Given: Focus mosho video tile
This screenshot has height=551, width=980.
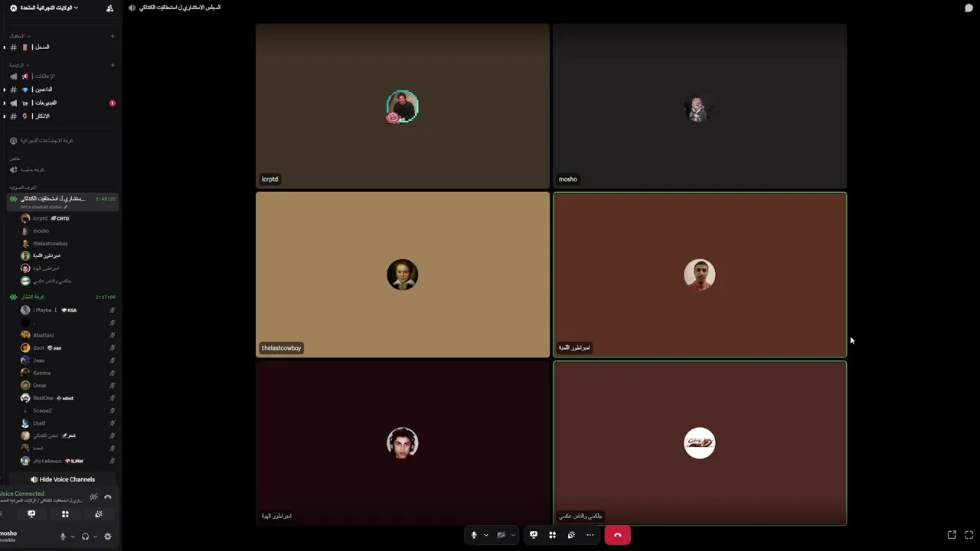Looking at the screenshot, I should pyautogui.click(x=700, y=106).
